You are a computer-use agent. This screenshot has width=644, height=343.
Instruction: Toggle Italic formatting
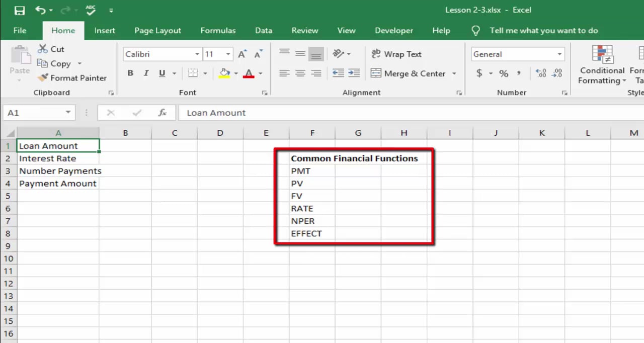(x=146, y=73)
